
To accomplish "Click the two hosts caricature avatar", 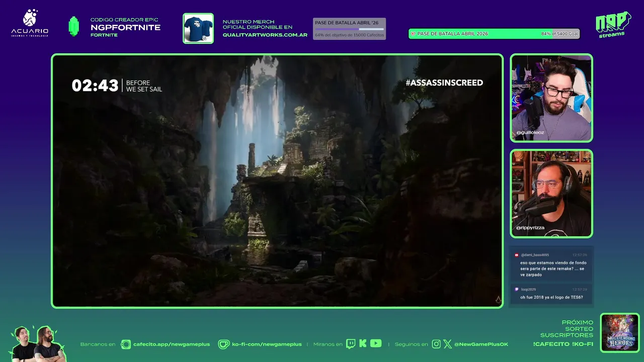I will click(x=38, y=344).
